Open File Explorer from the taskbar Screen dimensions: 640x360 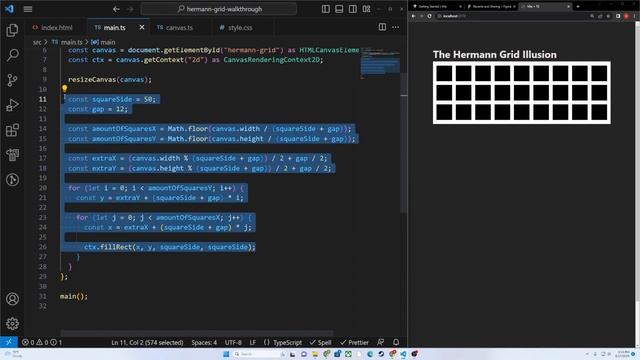point(315,354)
